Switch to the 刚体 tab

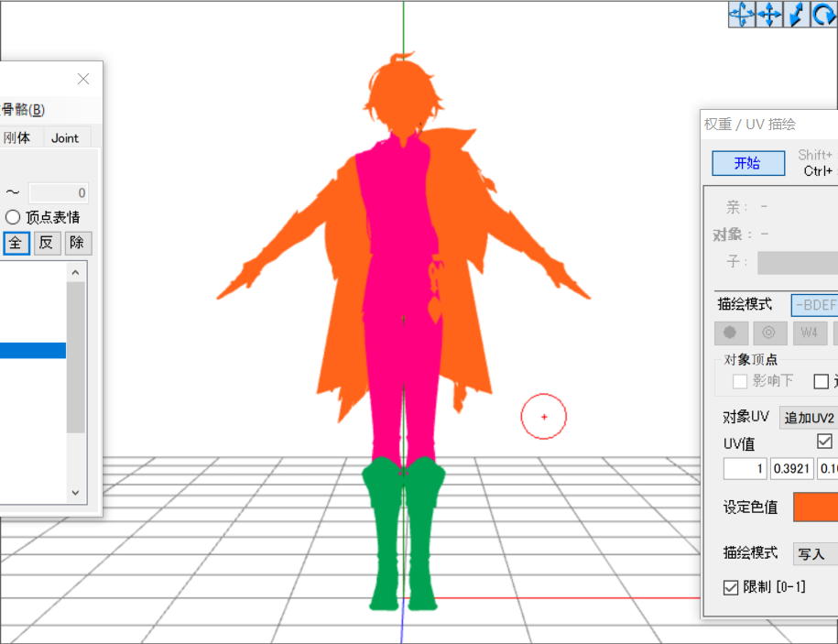(16, 138)
